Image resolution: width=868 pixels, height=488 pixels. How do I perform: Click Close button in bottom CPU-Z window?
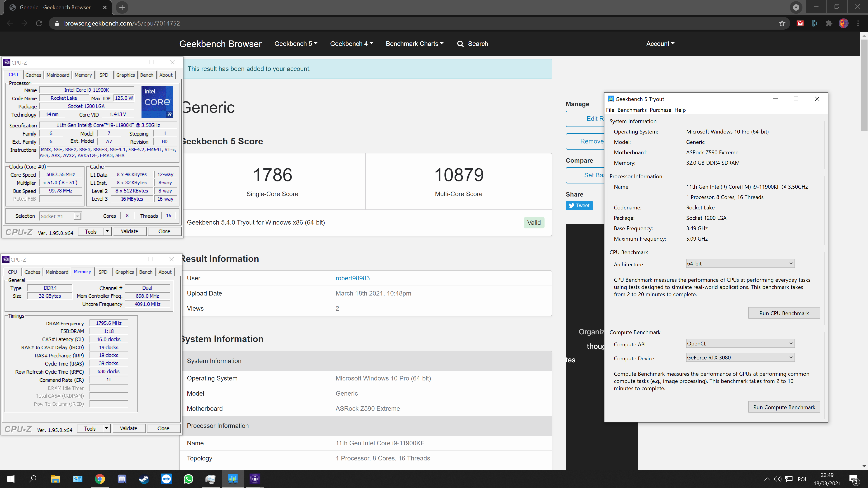(163, 428)
